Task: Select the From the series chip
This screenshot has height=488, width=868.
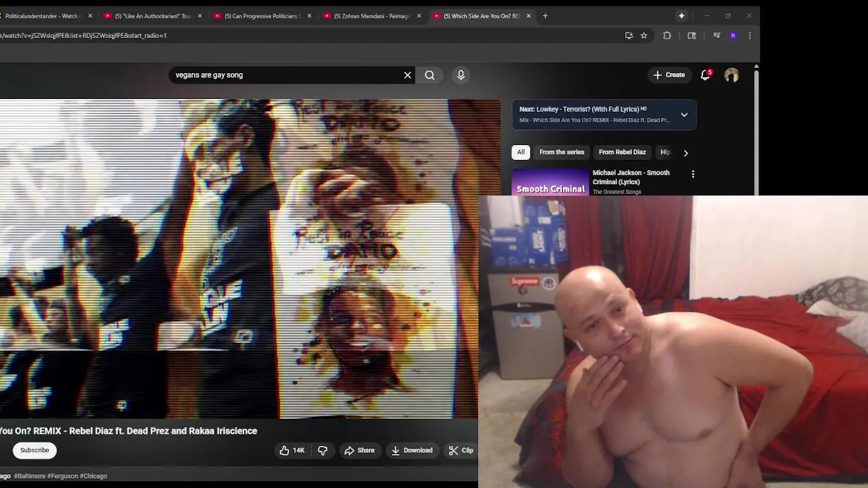Action: pyautogui.click(x=561, y=152)
